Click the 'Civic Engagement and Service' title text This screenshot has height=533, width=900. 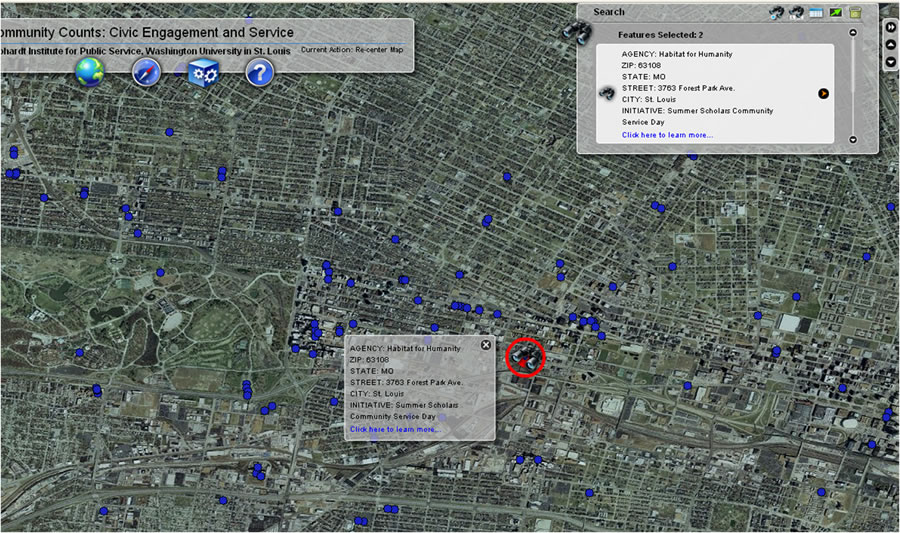201,33
